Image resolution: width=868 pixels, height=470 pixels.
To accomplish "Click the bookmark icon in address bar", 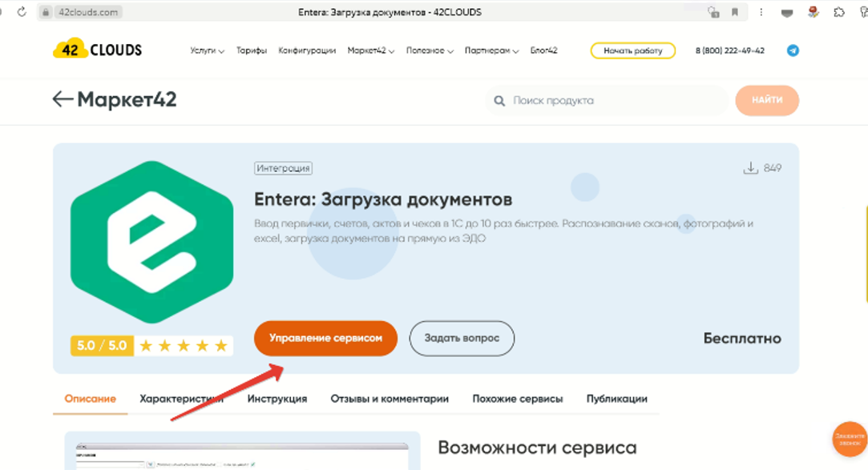I will [735, 12].
